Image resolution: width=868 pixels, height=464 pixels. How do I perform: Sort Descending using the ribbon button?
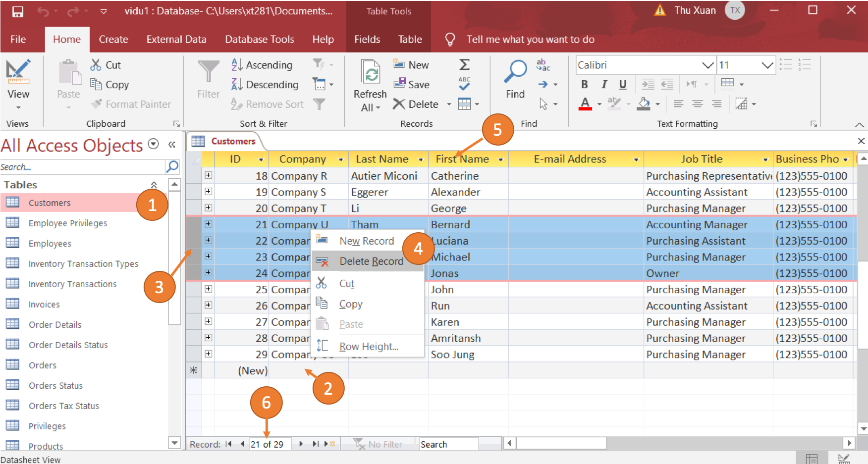tap(265, 85)
